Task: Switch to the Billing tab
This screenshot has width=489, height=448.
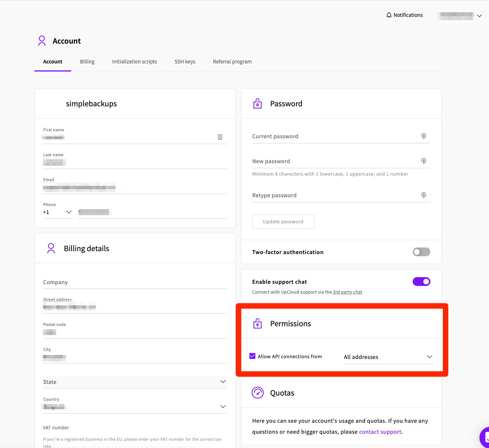Action: click(87, 62)
